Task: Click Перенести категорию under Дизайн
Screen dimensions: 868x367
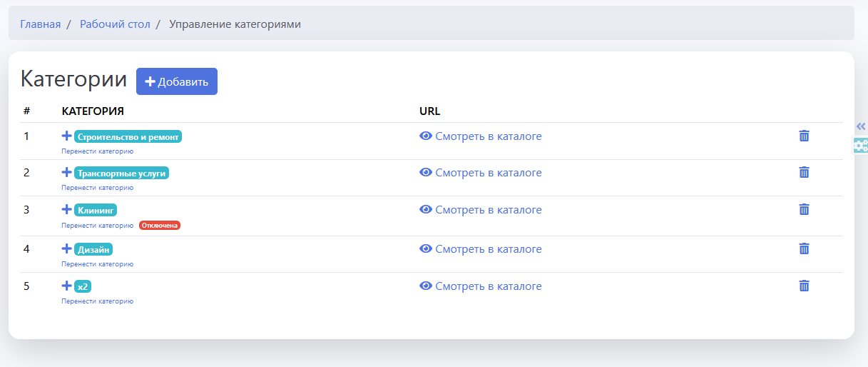Action: point(97,264)
